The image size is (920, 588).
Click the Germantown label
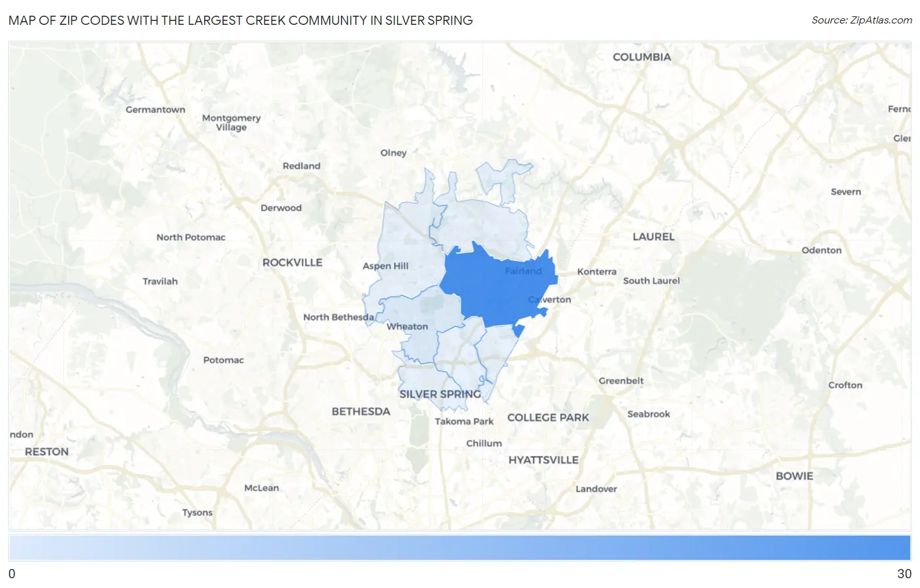[x=155, y=110]
